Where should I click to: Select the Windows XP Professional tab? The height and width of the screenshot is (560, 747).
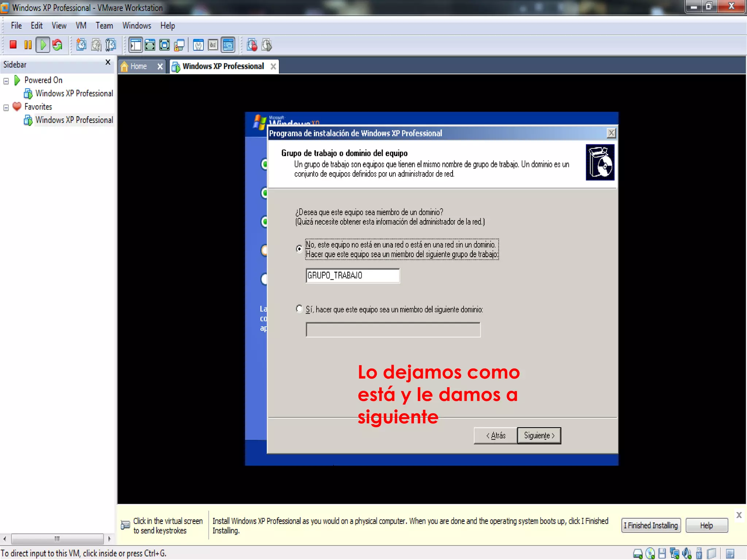pyautogui.click(x=223, y=66)
